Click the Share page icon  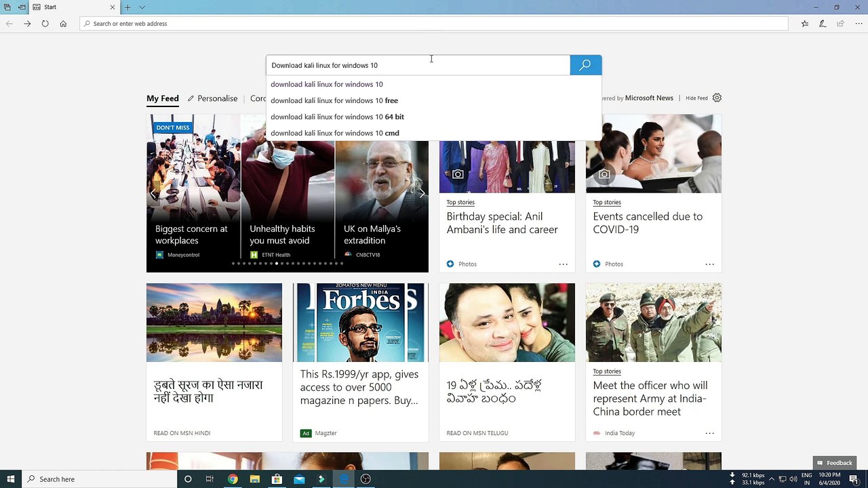[x=840, y=24]
